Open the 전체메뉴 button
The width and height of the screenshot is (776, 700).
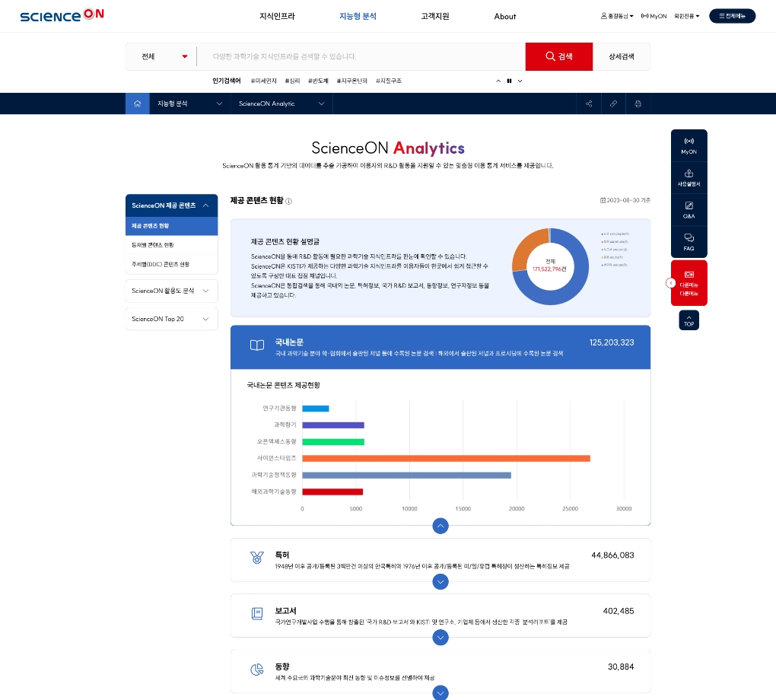pyautogui.click(x=733, y=16)
